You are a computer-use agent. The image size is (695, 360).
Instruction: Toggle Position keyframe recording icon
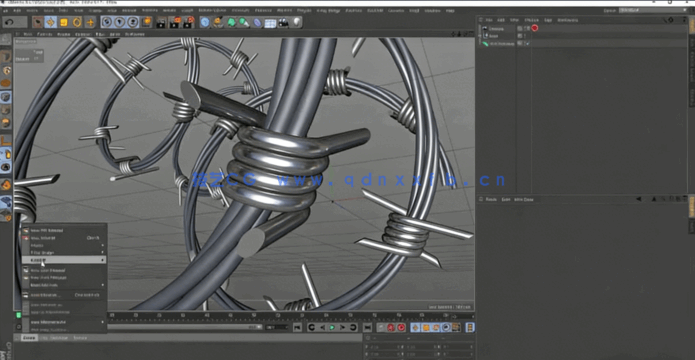pos(416,328)
